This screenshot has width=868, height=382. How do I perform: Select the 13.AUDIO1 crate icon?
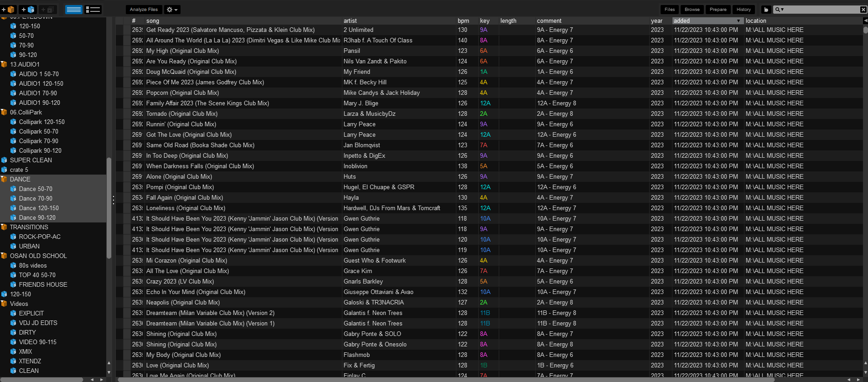[4, 64]
